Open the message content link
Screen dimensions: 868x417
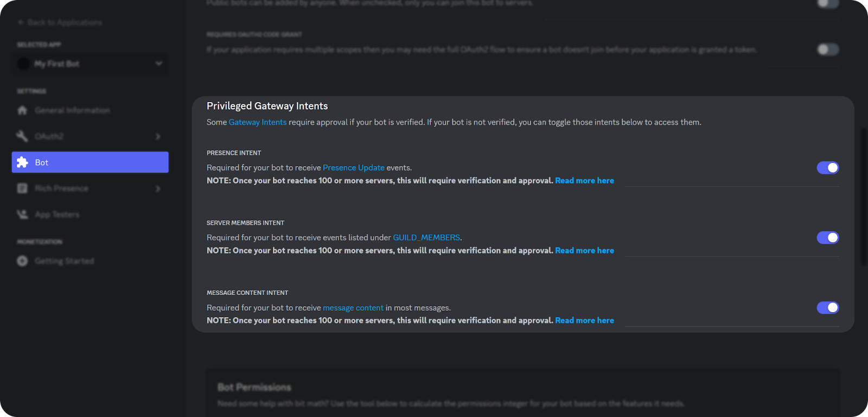[353, 308]
